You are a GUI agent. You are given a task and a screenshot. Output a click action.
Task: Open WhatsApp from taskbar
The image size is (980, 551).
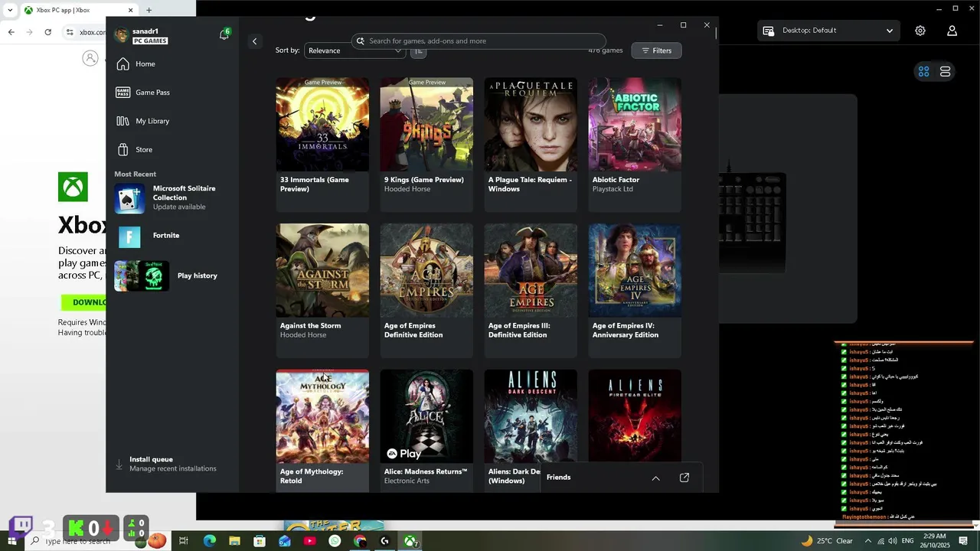click(335, 541)
